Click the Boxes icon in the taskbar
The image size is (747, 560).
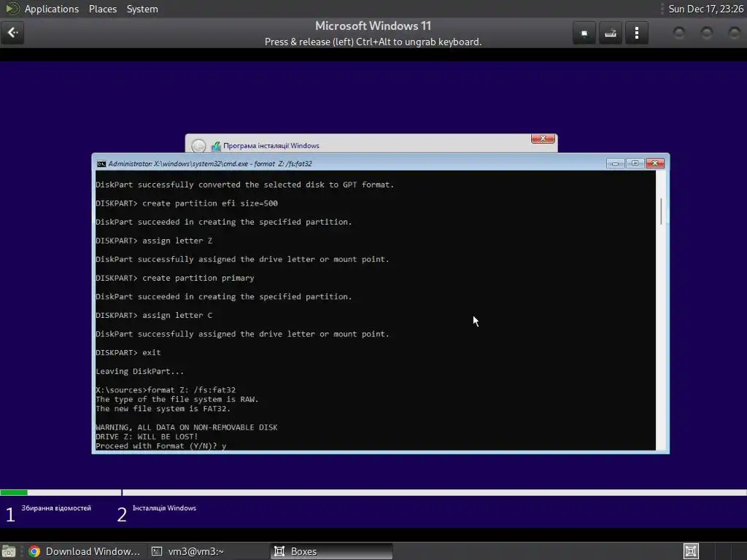click(279, 551)
